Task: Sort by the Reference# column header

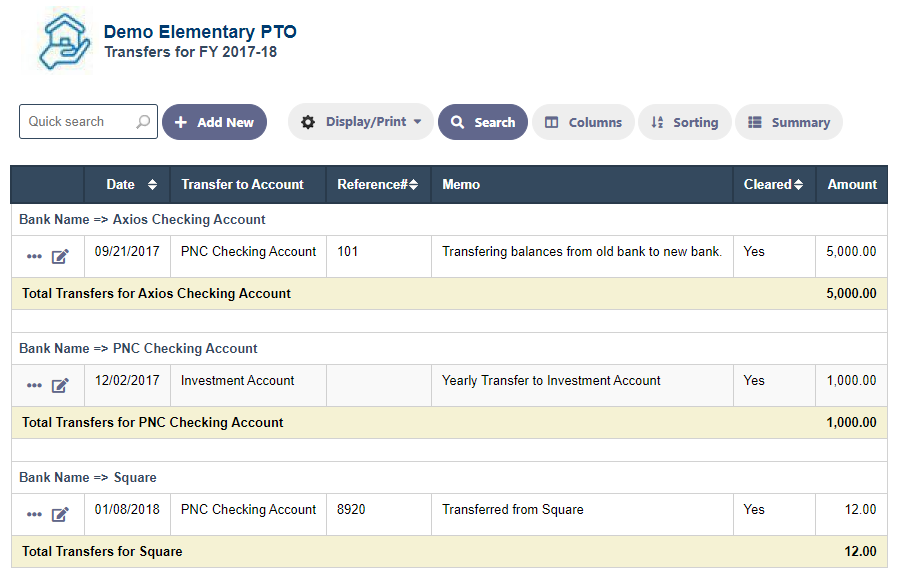Action: coord(377,184)
